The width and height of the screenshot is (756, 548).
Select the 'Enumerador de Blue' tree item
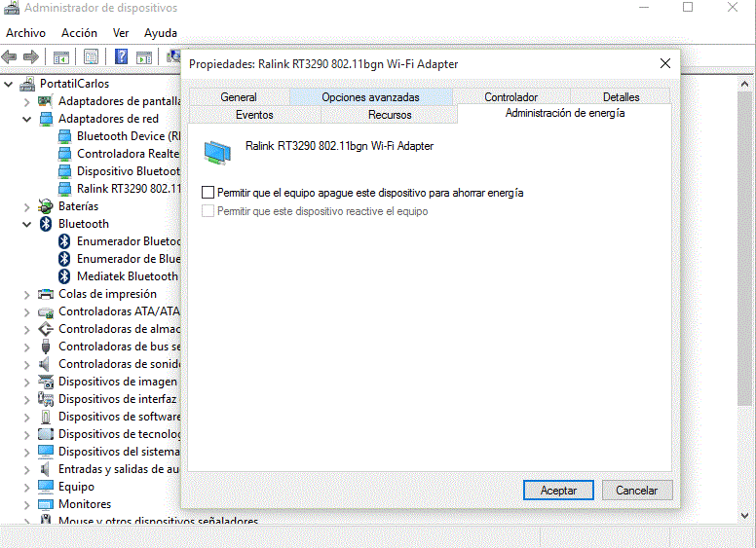[x=129, y=259]
